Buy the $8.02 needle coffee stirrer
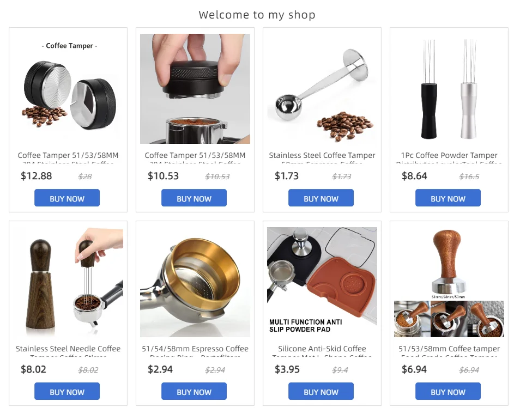Viewport: 514px width, 420px height. 67,391
